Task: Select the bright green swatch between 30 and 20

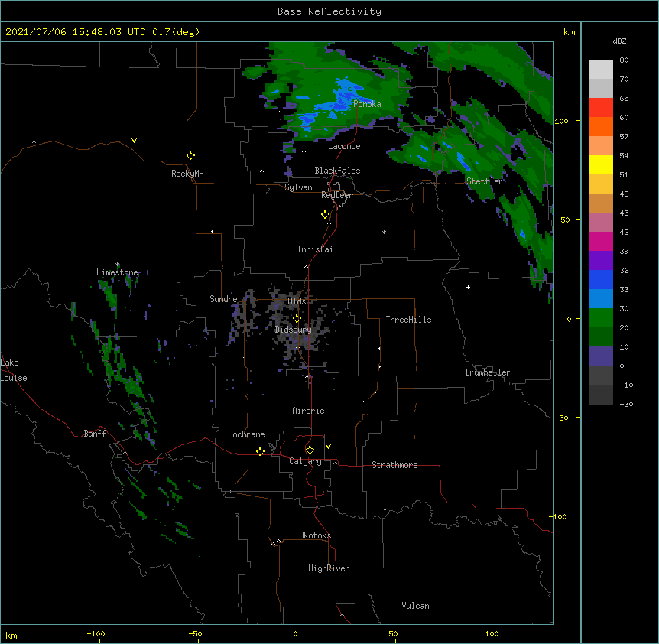Action: (x=601, y=318)
